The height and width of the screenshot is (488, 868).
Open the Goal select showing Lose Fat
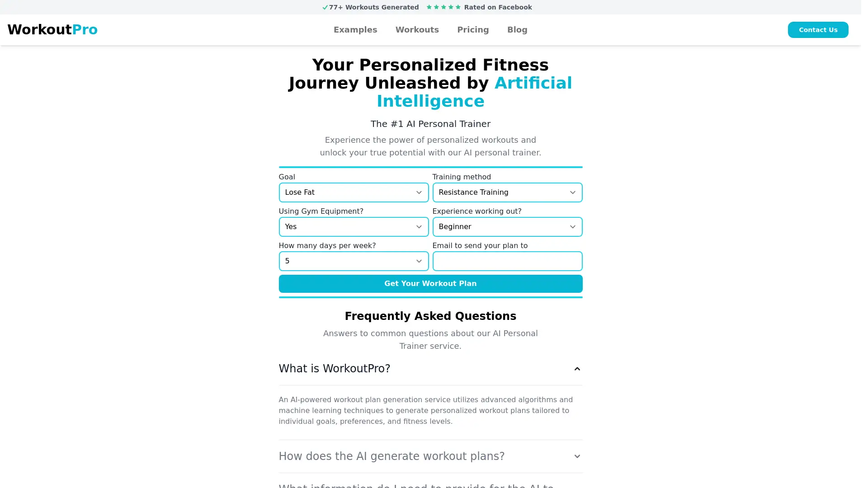coord(354,192)
